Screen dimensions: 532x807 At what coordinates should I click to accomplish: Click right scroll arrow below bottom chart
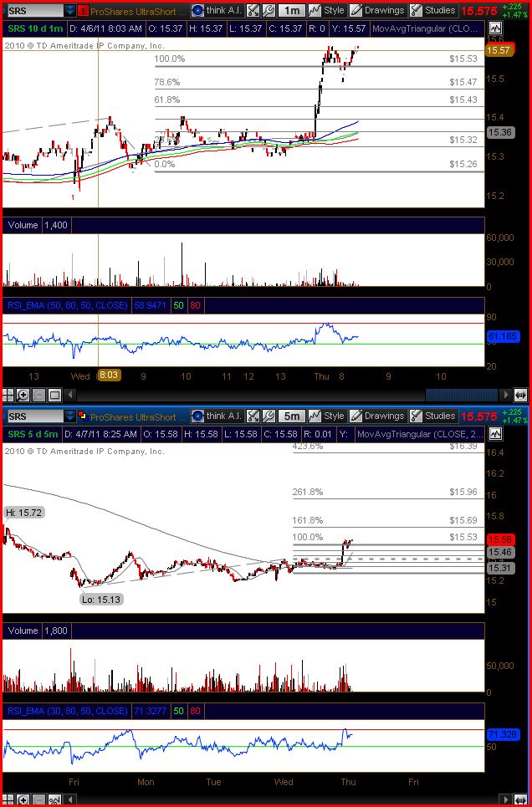506,800
